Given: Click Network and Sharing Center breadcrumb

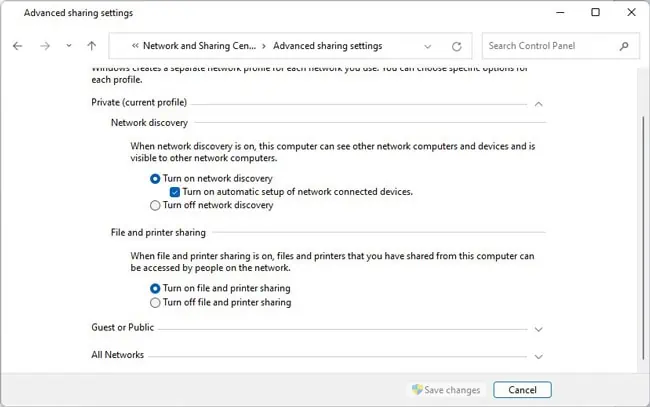Looking at the screenshot, I should coord(200,46).
